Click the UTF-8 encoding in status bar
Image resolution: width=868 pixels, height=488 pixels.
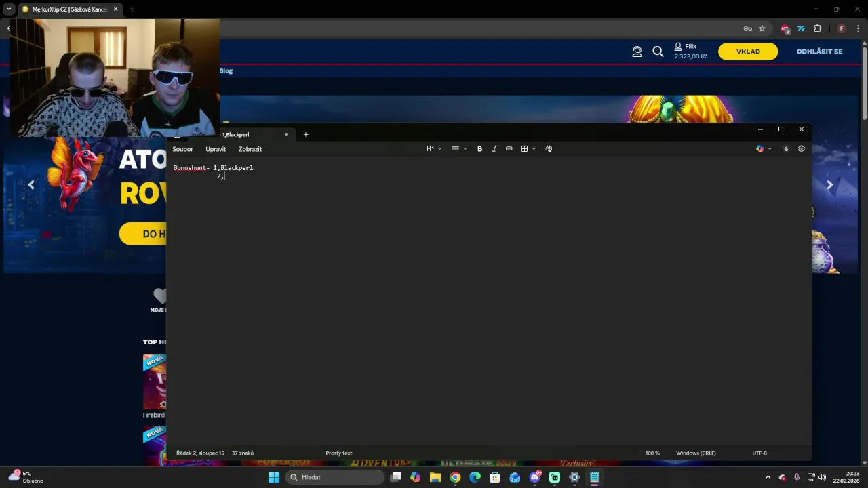coord(759,453)
